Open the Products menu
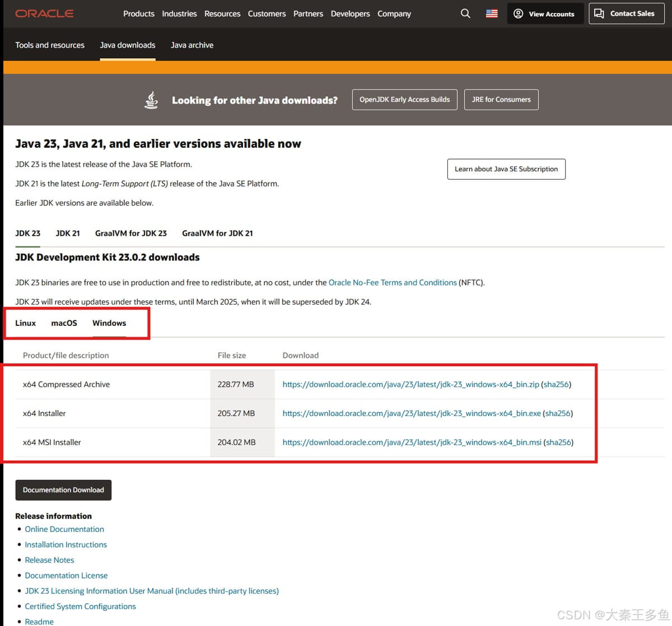672x626 pixels. [138, 13]
